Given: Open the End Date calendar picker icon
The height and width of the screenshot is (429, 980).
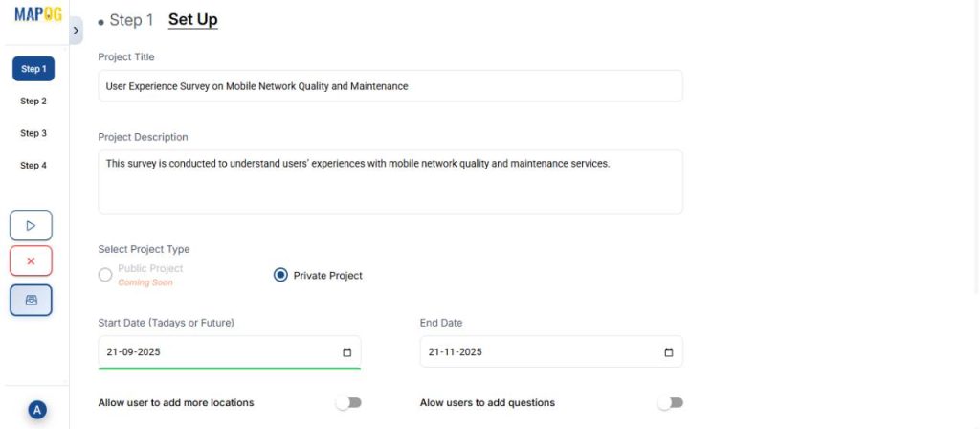Looking at the screenshot, I should [x=668, y=352].
